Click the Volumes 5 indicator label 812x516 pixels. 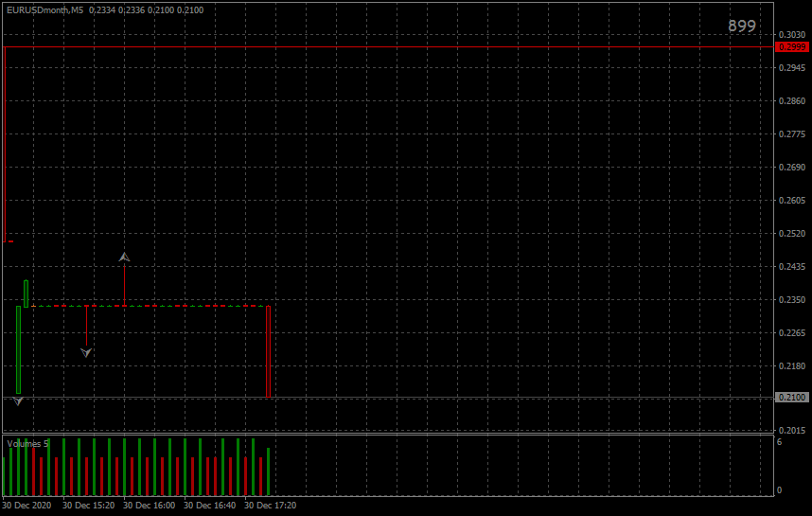[27, 444]
